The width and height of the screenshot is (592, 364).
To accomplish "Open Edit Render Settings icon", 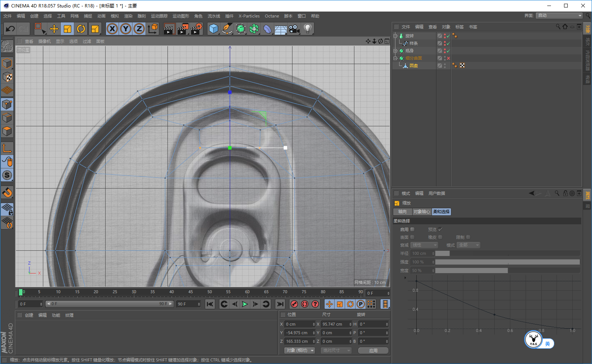I will pos(197,29).
